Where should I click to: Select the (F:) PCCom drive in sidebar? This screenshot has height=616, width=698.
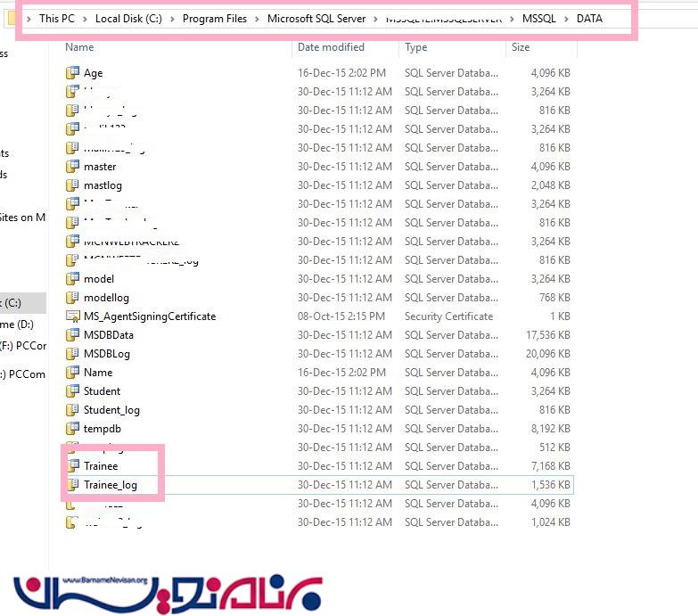coord(23,346)
